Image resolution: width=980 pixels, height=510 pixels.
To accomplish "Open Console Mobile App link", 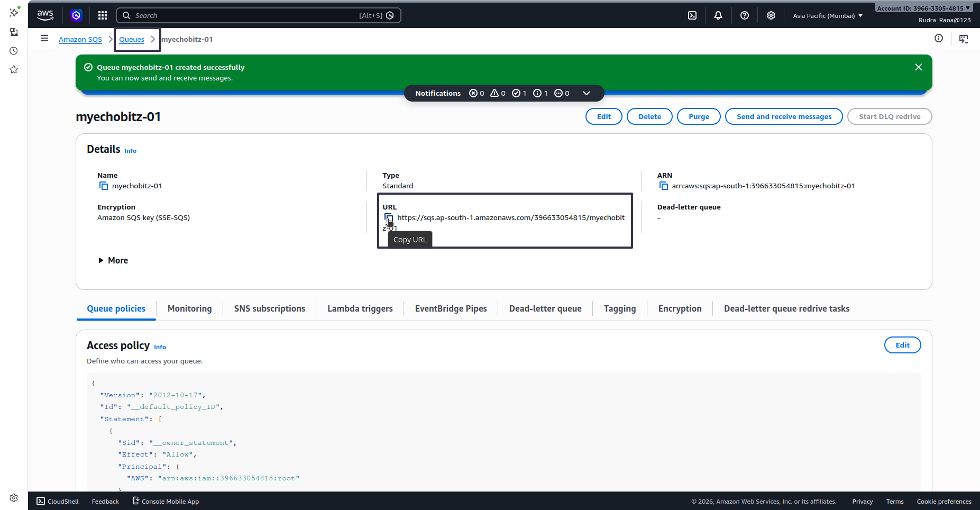I will click(166, 501).
